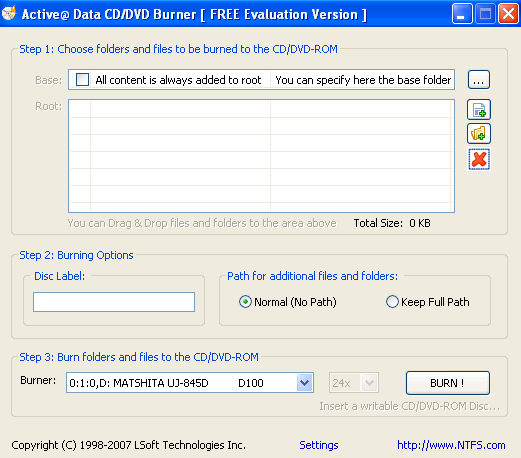Viewport: 521px width, 458px height.
Task: Click the add folder icon button
Action: 479,134
